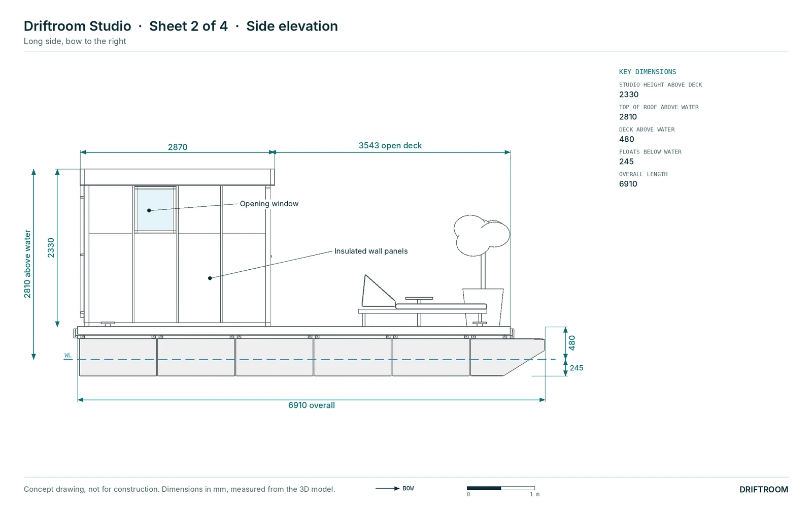Image resolution: width=812 pixels, height=508 pixels.
Task: Click the '2810' value in key dimensions
Action: click(x=628, y=117)
